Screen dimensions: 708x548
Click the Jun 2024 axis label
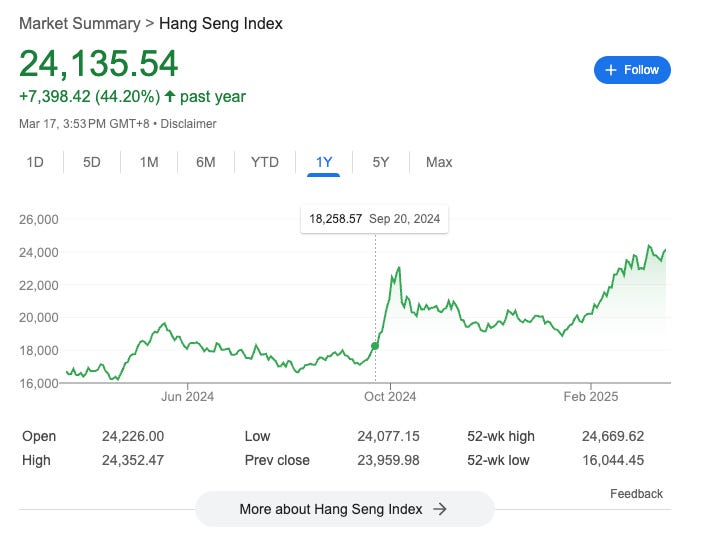tap(187, 396)
